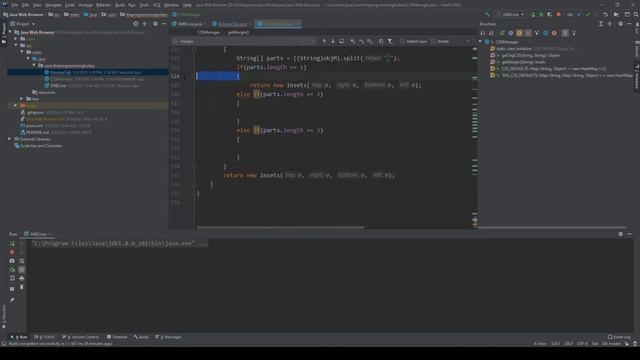Open the Refactor menu
640x360 pixels.
pyautogui.click(x=104, y=5)
